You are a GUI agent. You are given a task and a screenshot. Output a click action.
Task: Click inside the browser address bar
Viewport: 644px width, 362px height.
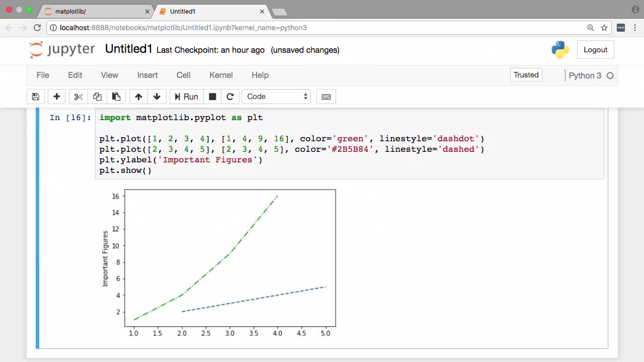tap(302, 28)
